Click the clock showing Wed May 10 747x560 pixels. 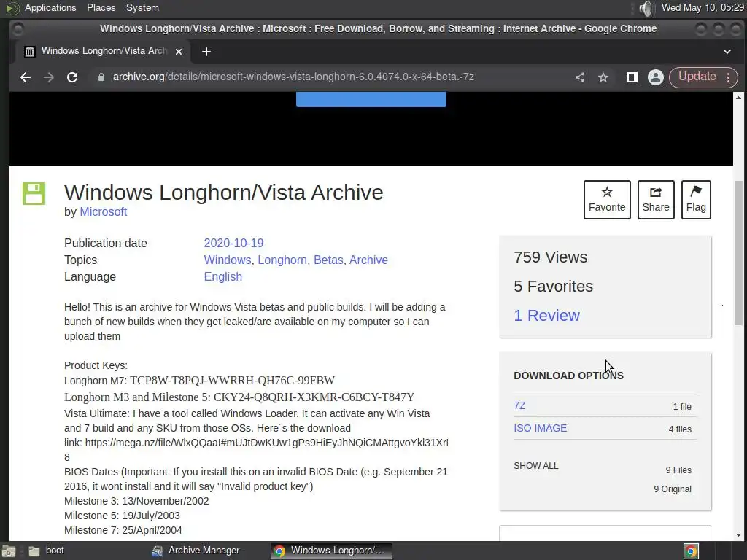click(703, 7)
